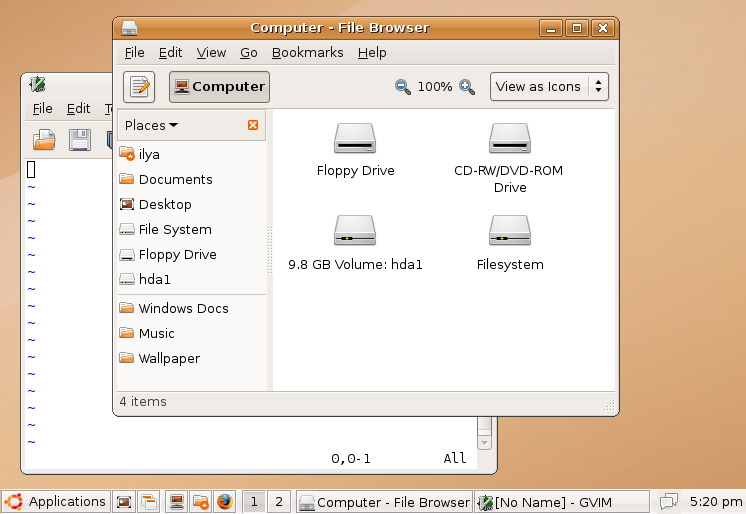Click GVIM scrollbar down arrow
Viewport: 746px width, 514px height.
coord(484,443)
